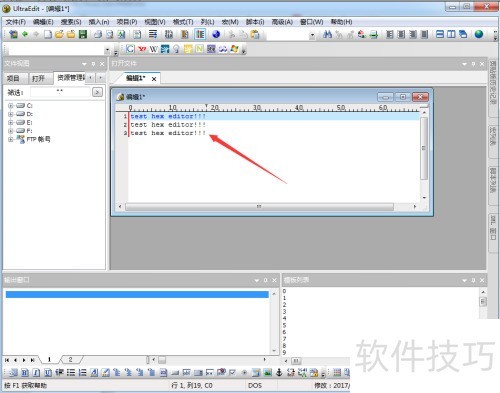500x393 pixels.
Task: Toggle Bold in bottom HTML toolbar
Action: click(25, 372)
